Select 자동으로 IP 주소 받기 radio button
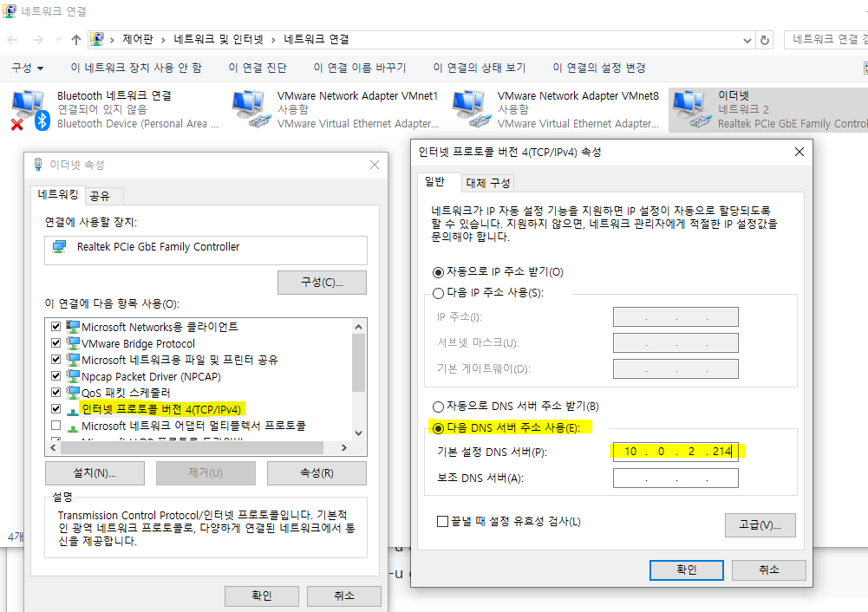Viewport: 868px width, 612px height. tap(438, 271)
